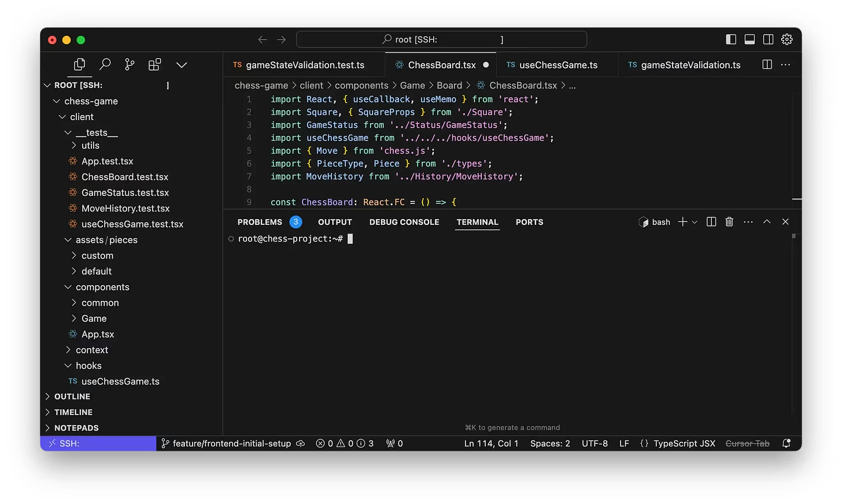Open the Extensions view icon
Screen dimensions: 842x504
click(x=154, y=64)
